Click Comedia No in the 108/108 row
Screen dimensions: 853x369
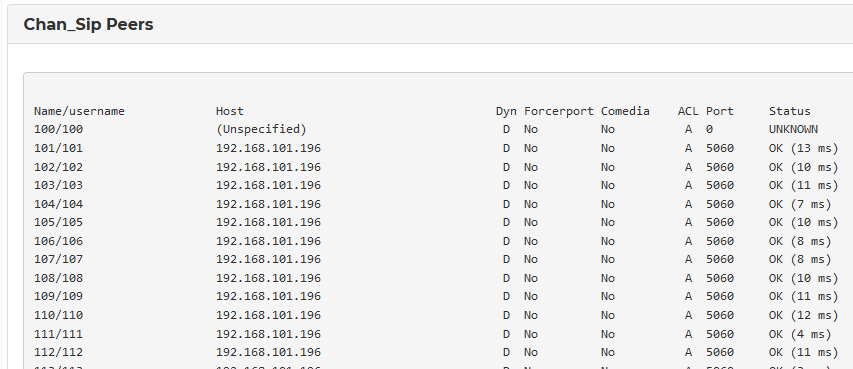[608, 278]
